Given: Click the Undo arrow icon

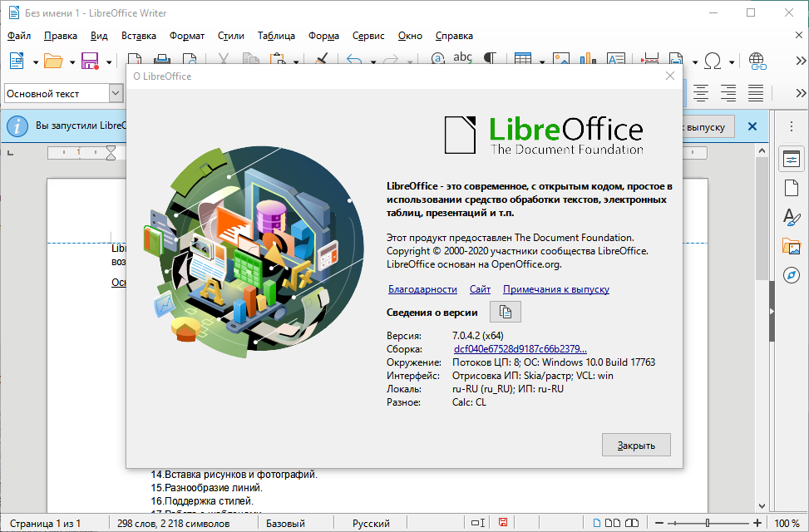Looking at the screenshot, I should click(x=354, y=58).
